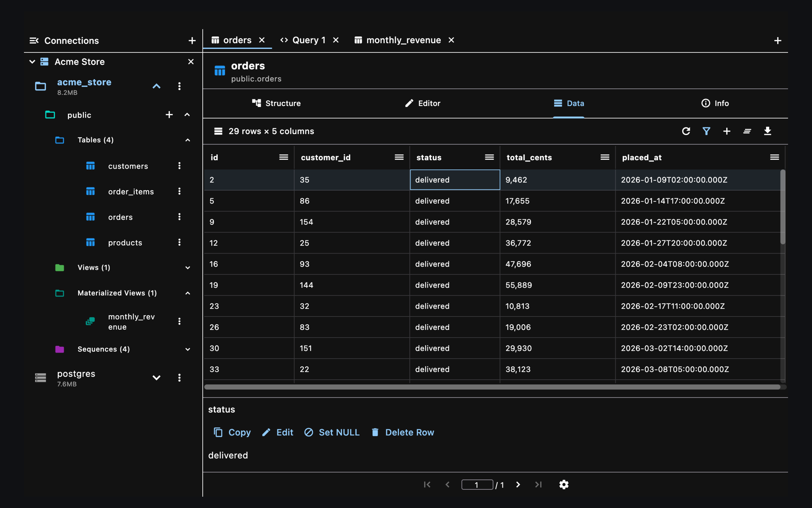
Task: Edit the selected status cell
Action: (x=277, y=432)
